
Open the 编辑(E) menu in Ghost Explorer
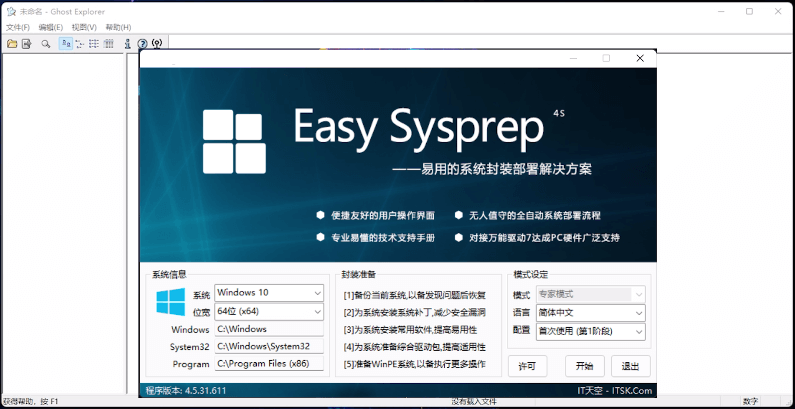pyautogui.click(x=51, y=27)
